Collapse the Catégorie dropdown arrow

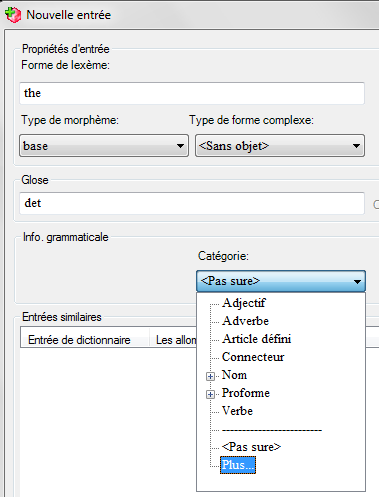point(357,282)
